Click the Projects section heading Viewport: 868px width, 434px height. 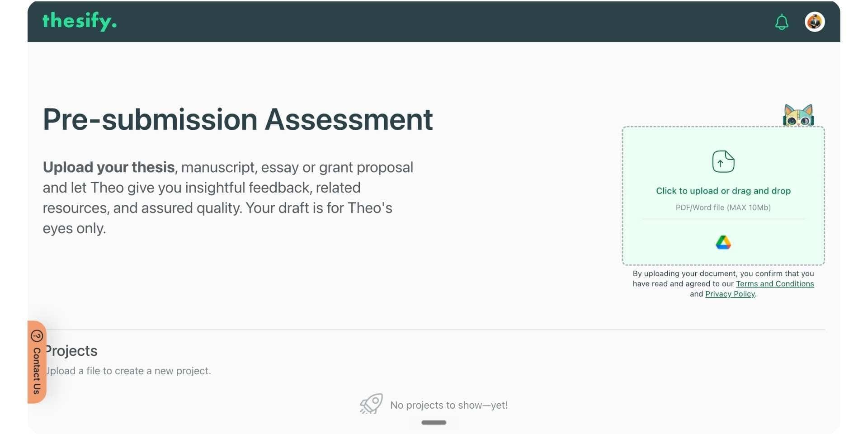(x=71, y=351)
